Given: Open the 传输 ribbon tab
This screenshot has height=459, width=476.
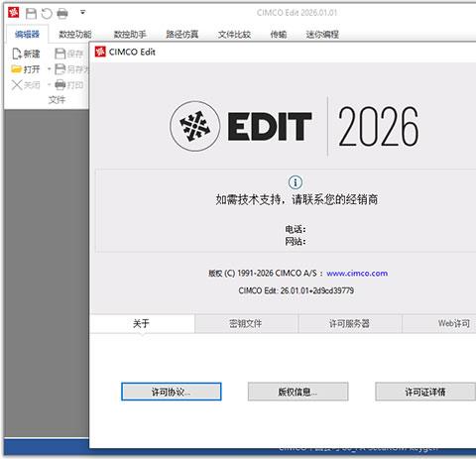Looking at the screenshot, I should (279, 34).
